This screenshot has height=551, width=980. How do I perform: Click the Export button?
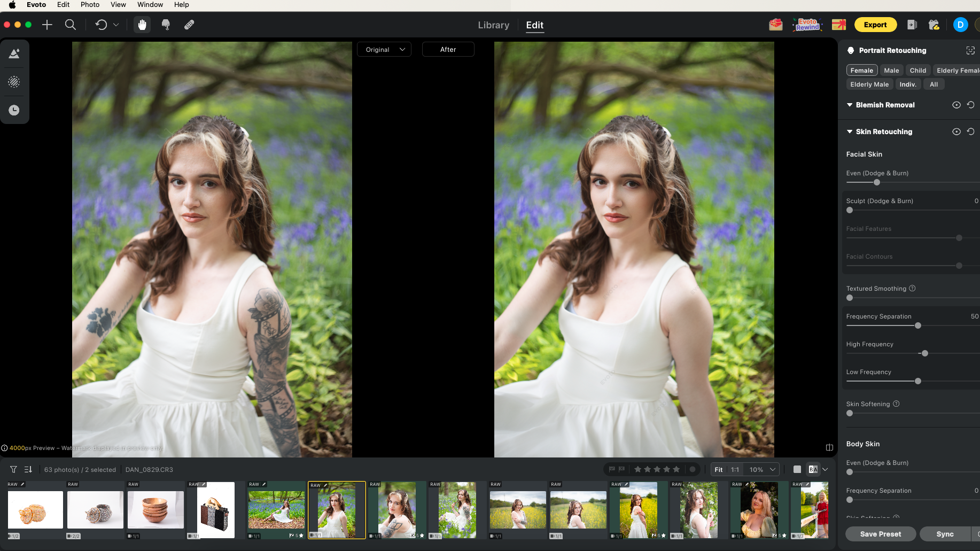click(875, 25)
